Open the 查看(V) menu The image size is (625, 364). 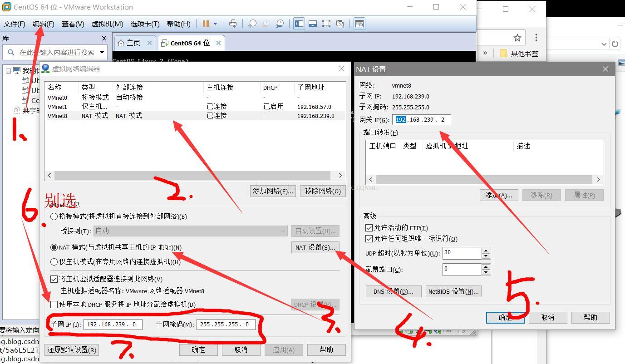click(x=73, y=24)
